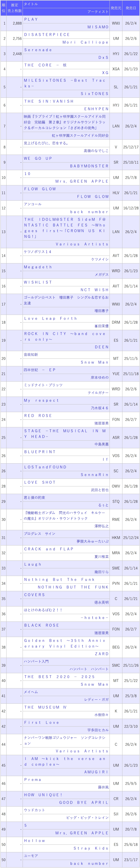This screenshot has width=140, height=868.
Task: Open "THE SIN:VANISH" album link
Action: 49,101
